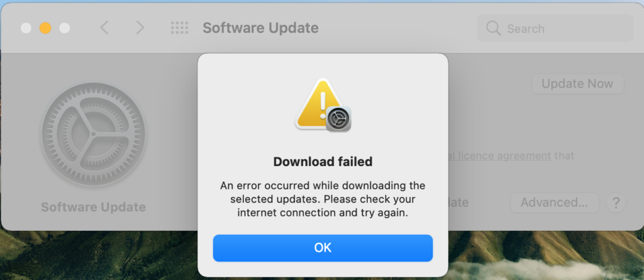The height and width of the screenshot is (280, 644).
Task: Minimize the window with the yellow button
Action: pos(45,28)
